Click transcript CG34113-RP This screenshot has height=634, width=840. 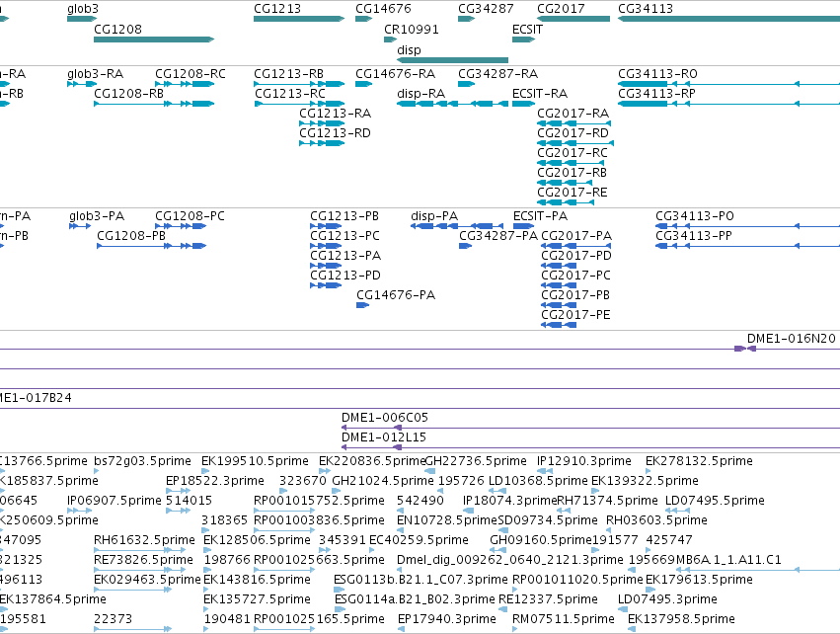(656, 93)
